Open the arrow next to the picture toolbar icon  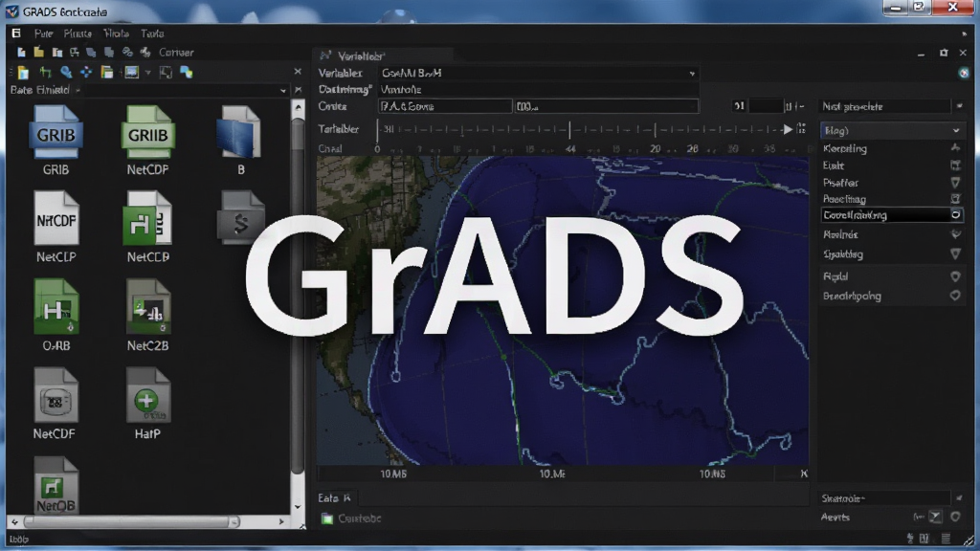click(148, 73)
